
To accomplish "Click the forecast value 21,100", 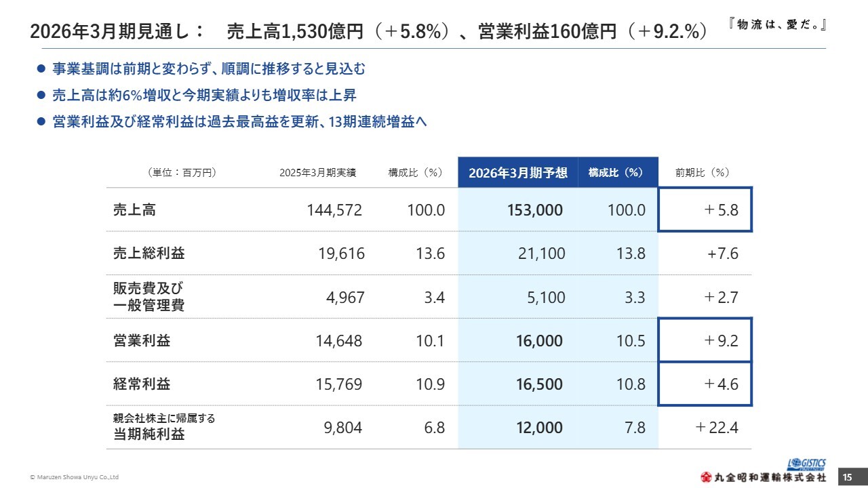I will (541, 253).
